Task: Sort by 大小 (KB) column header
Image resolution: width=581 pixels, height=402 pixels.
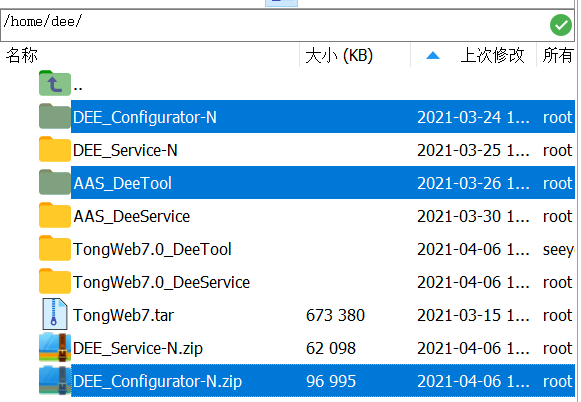Action: 339,56
